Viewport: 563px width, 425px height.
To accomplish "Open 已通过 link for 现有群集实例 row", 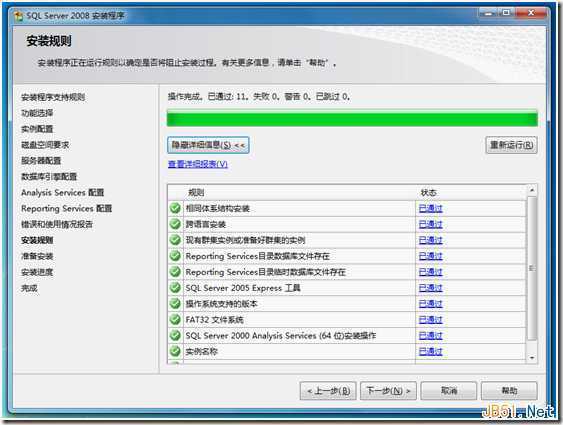I will point(431,240).
